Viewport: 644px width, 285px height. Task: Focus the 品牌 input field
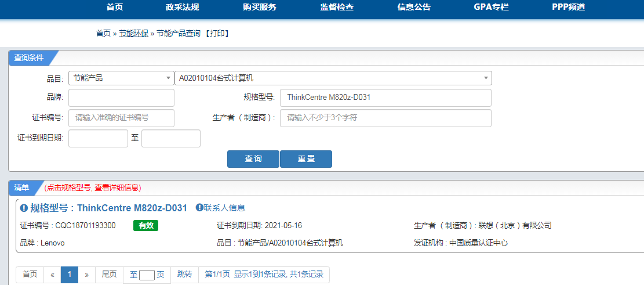[121, 98]
